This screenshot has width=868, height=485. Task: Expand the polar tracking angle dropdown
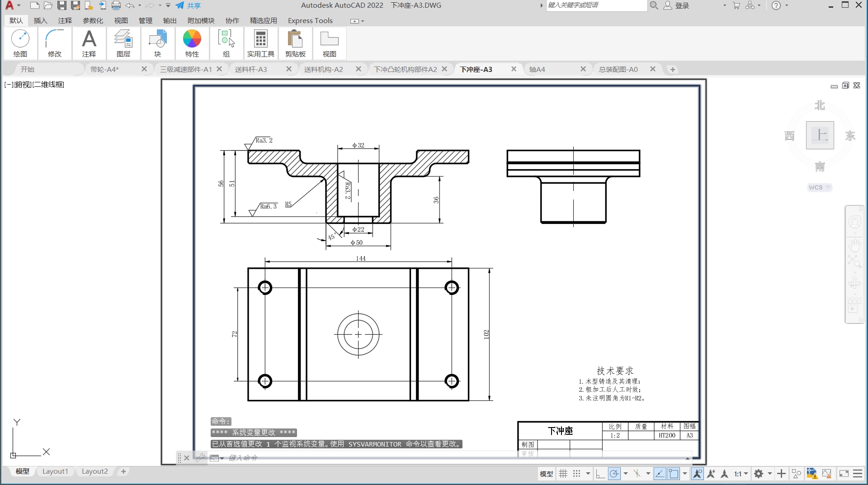coord(626,474)
